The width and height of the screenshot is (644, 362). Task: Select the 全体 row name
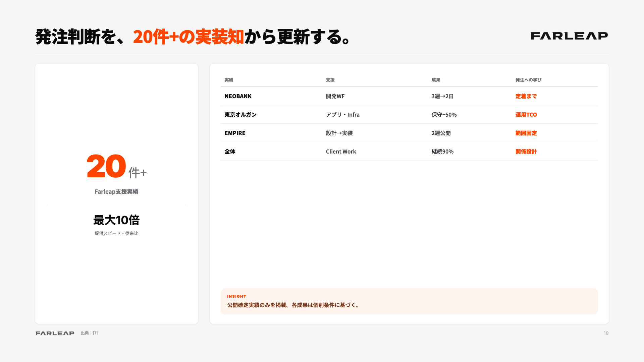[230, 152]
